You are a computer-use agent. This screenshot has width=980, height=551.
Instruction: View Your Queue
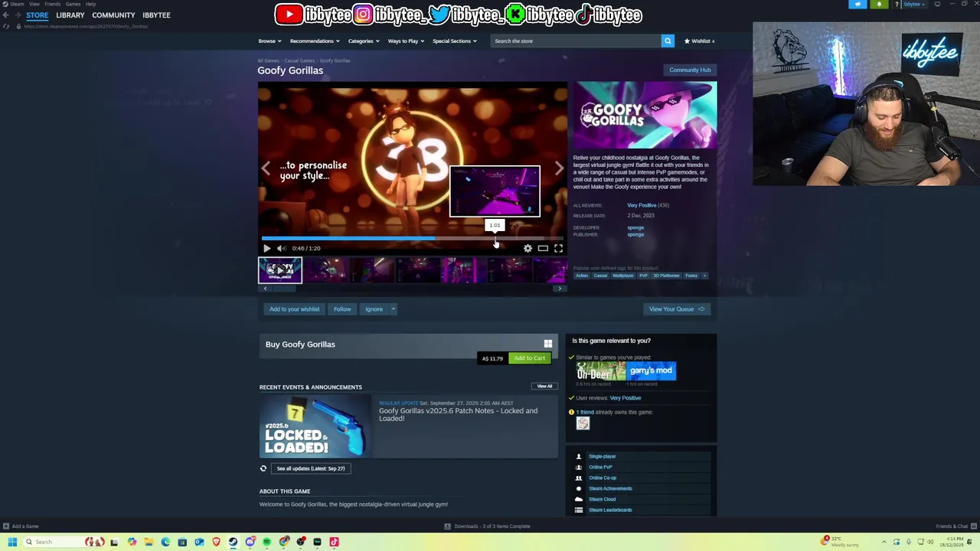click(676, 309)
